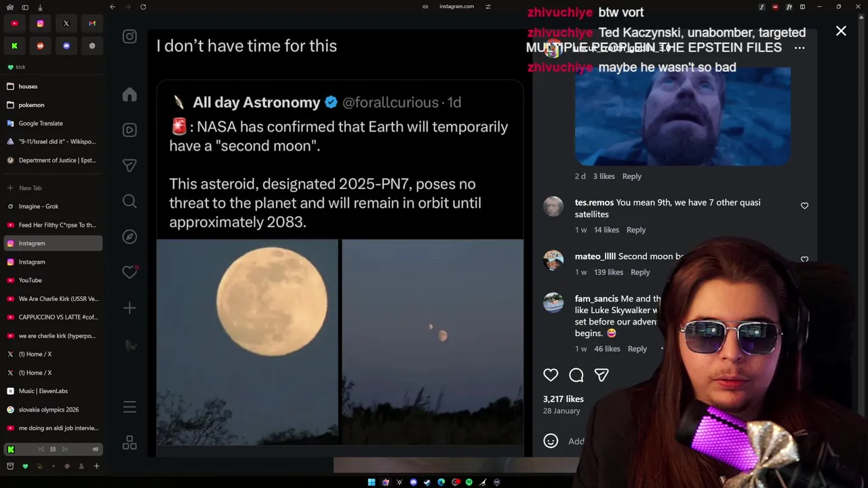Open comment bubble icon under post

pos(576,375)
